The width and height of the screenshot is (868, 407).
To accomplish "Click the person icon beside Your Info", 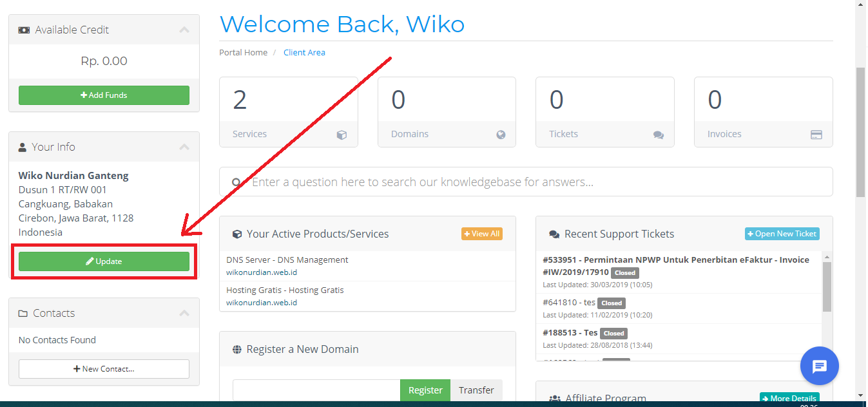I will pyautogui.click(x=23, y=146).
